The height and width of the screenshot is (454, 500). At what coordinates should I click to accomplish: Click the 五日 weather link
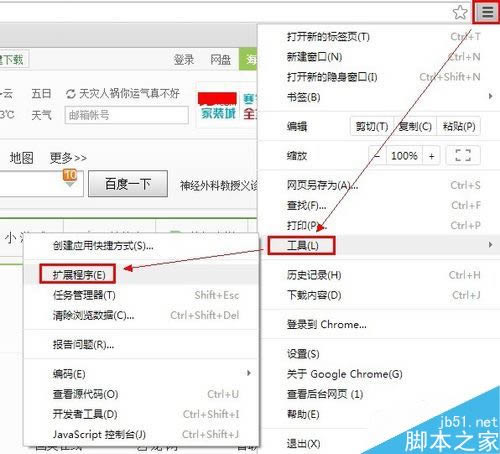pyautogui.click(x=41, y=94)
